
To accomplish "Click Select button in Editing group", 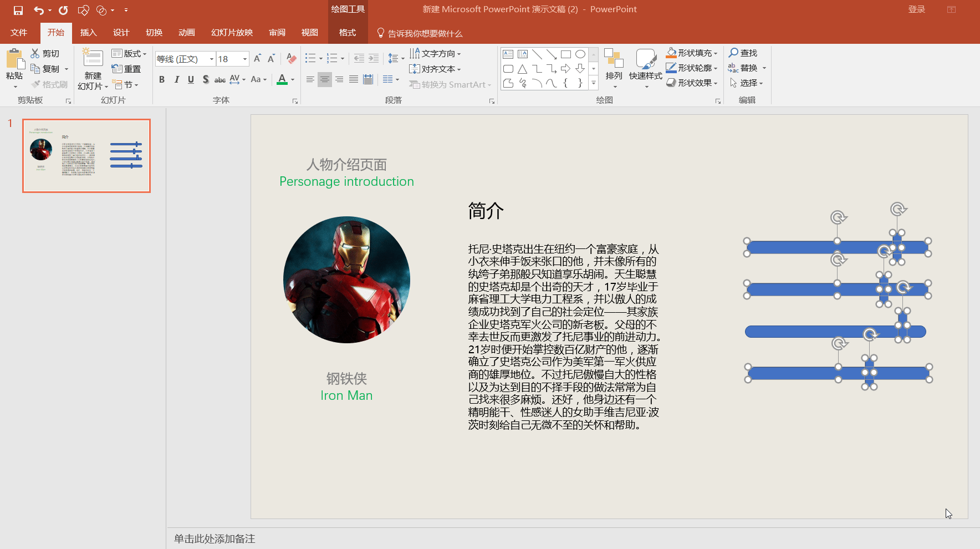I will 746,83.
